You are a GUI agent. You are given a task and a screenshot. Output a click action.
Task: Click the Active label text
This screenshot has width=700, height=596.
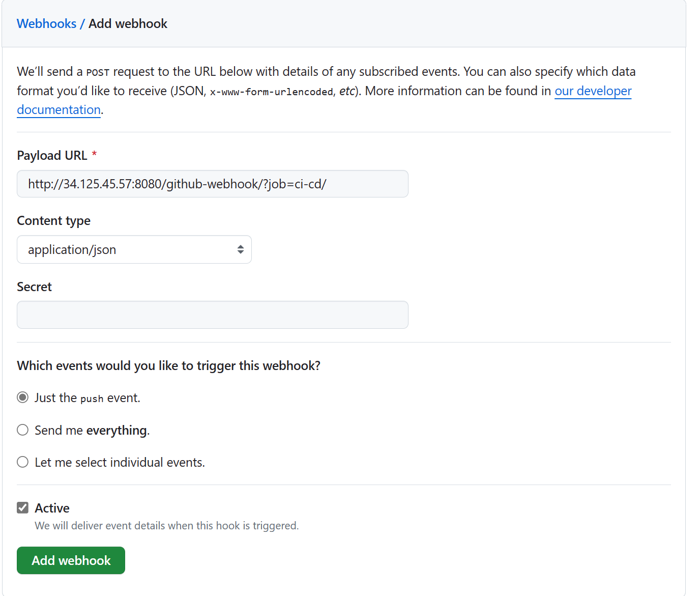[x=52, y=508]
